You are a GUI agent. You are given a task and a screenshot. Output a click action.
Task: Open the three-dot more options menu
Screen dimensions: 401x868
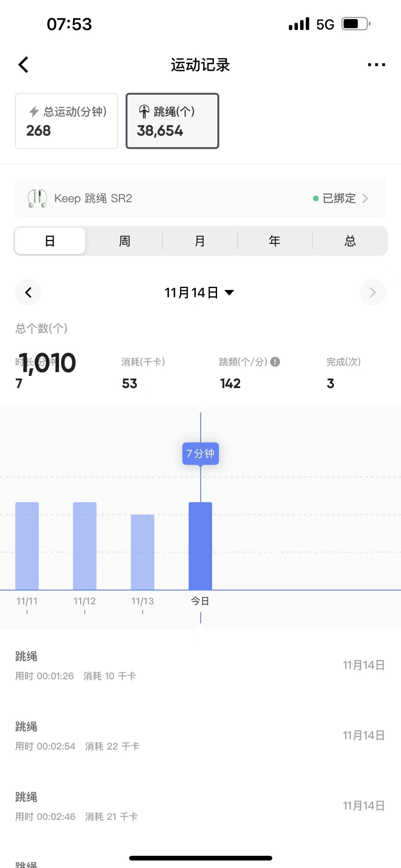click(x=376, y=65)
